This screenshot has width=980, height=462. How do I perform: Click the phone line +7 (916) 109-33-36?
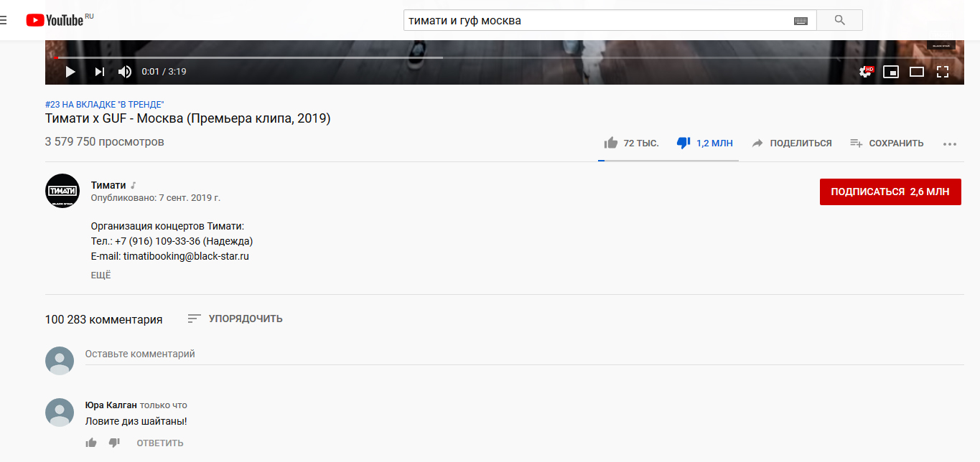[x=172, y=241]
